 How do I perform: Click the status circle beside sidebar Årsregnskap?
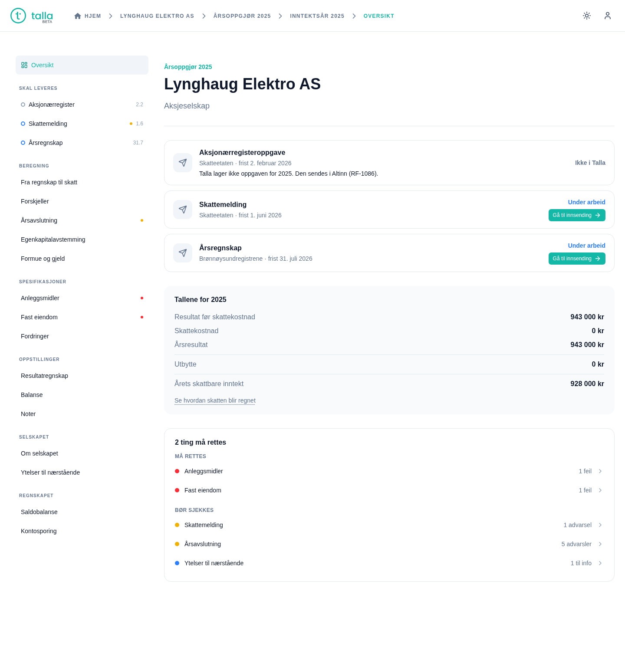(x=23, y=143)
